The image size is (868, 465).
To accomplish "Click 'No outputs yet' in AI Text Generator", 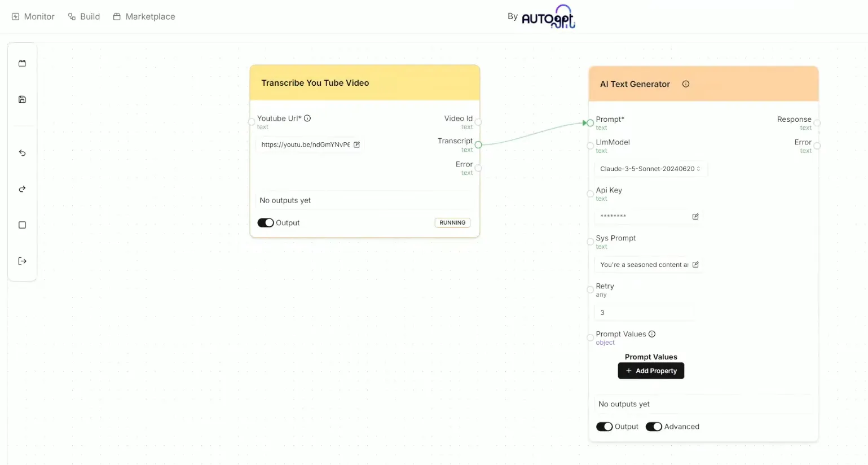I will click(x=624, y=404).
